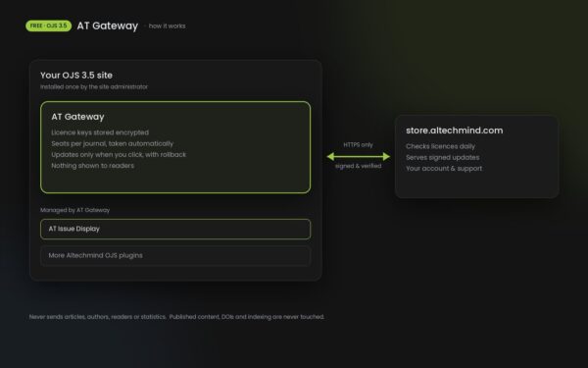Click "Serves signed updates" line
The height and width of the screenshot is (368, 588).
coord(443,157)
